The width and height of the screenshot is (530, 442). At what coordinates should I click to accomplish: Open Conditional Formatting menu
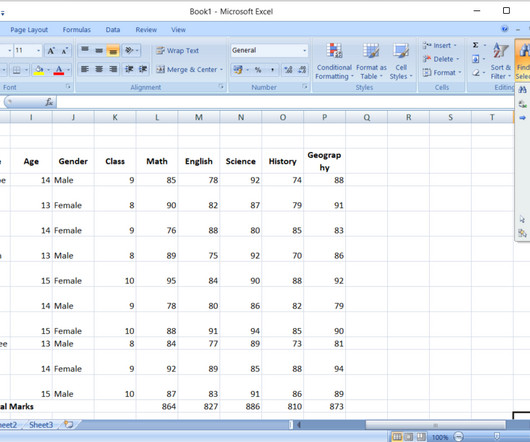click(334, 62)
